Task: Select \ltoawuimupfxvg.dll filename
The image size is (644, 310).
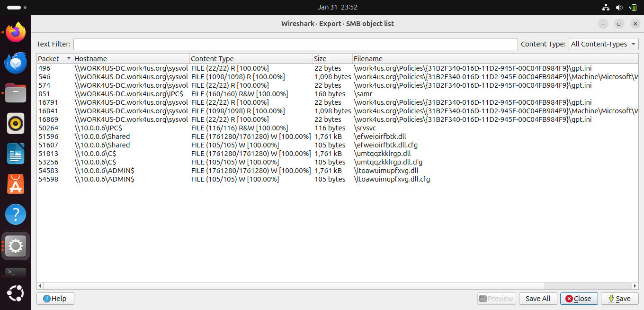Action: [x=386, y=171]
